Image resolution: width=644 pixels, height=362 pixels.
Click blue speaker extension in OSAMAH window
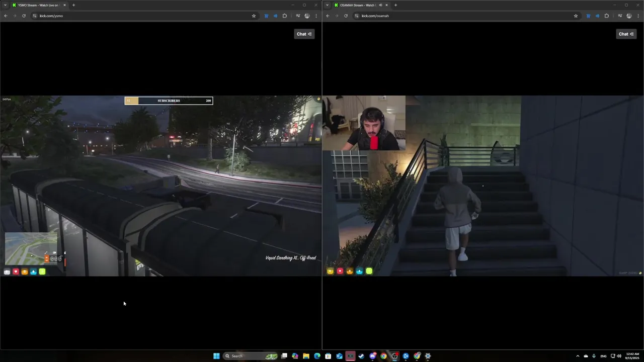coord(597,16)
